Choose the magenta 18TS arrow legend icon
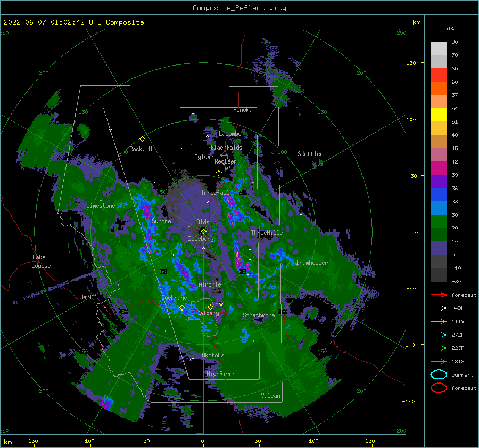Image resolution: width=479 pixels, height=448 pixels. click(439, 362)
